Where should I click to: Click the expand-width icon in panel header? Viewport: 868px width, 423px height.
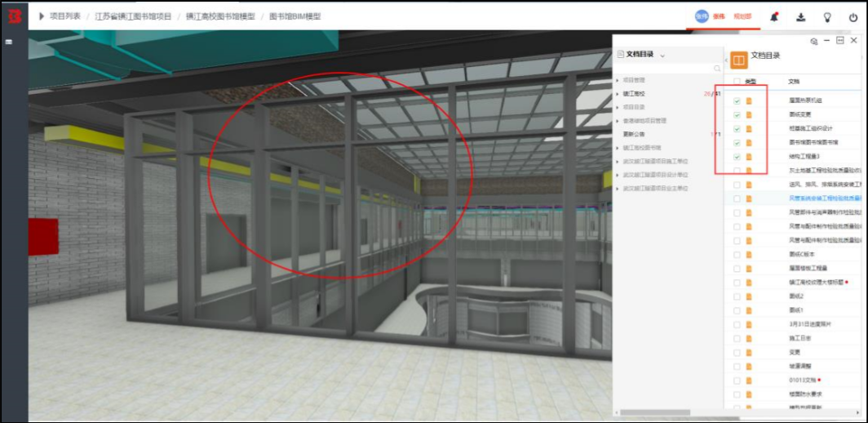click(839, 41)
